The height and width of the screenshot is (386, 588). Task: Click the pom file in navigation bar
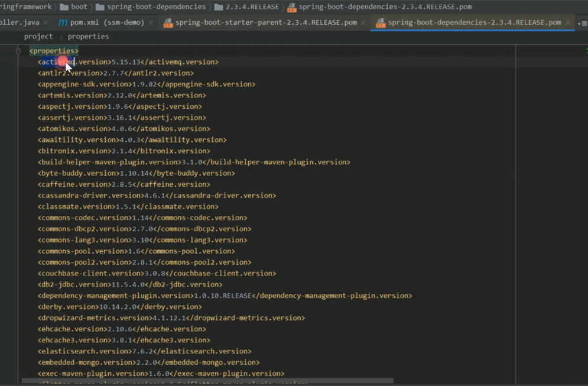pyautogui.click(x=379, y=7)
